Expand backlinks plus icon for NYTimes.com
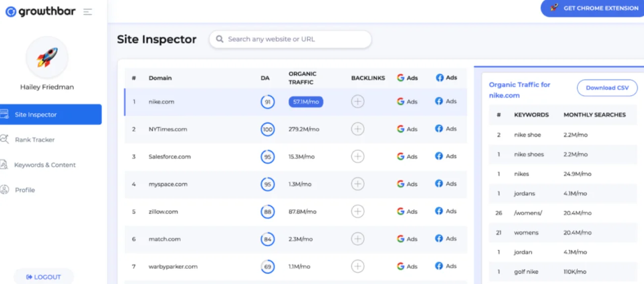This screenshot has height=284, width=644. click(358, 129)
